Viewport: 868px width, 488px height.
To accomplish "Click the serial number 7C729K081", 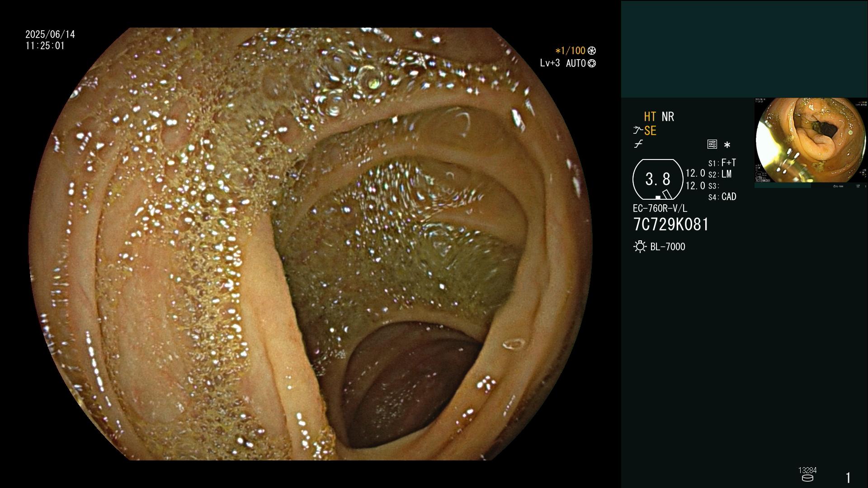I will pyautogui.click(x=671, y=225).
